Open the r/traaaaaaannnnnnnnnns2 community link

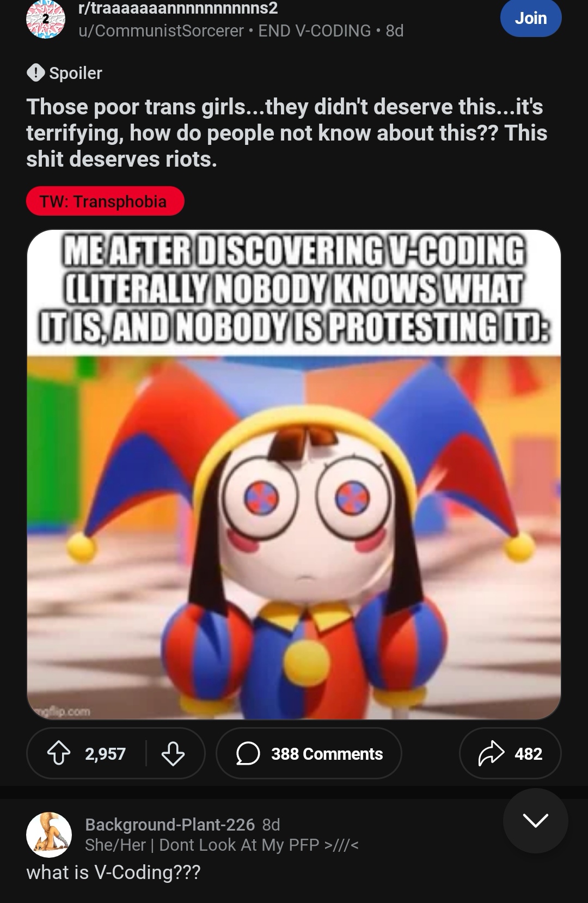[x=178, y=8]
